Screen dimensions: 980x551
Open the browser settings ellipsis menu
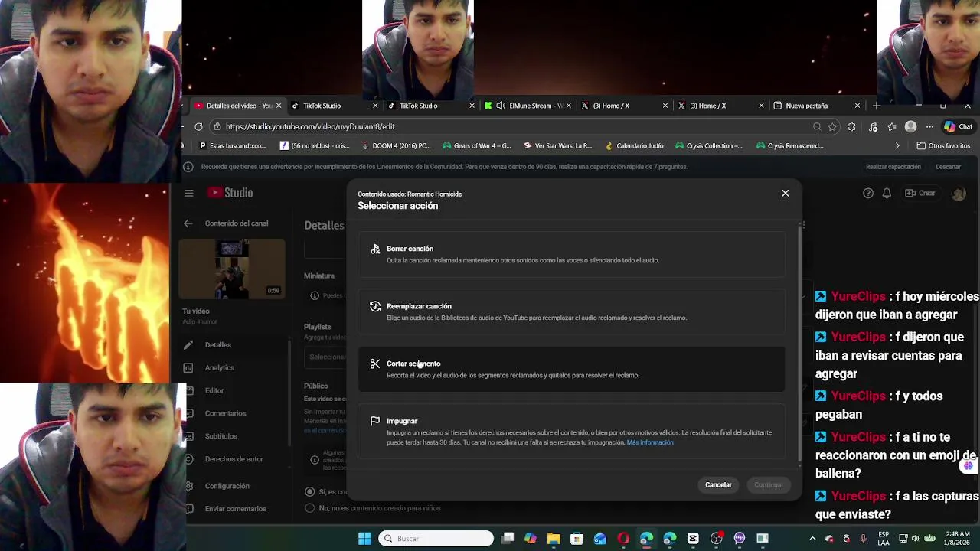coord(929,126)
